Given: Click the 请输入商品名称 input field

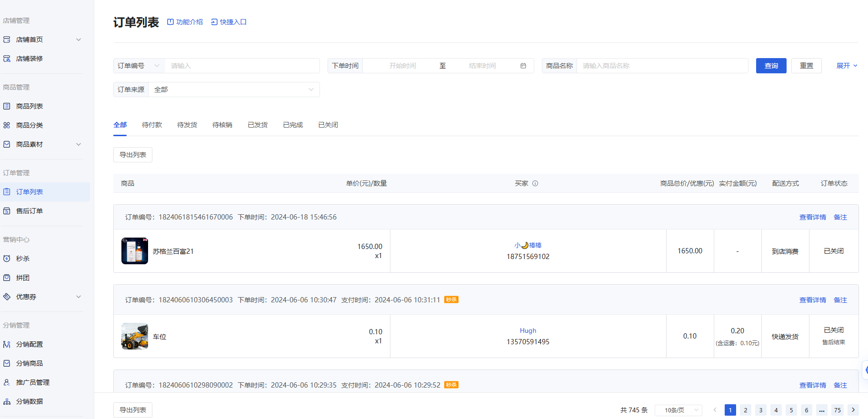Looking at the screenshot, I should (x=662, y=66).
